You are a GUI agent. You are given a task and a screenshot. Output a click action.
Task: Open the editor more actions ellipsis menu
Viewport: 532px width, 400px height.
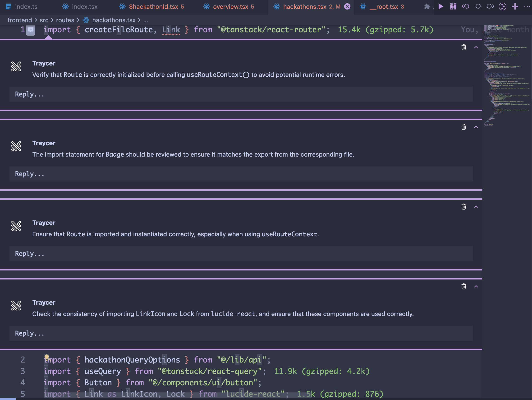tap(527, 6)
